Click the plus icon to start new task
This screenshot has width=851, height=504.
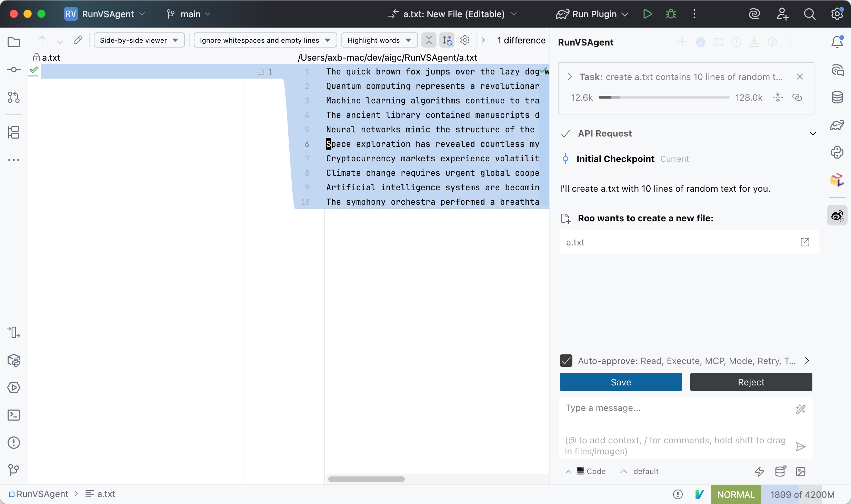(x=682, y=42)
